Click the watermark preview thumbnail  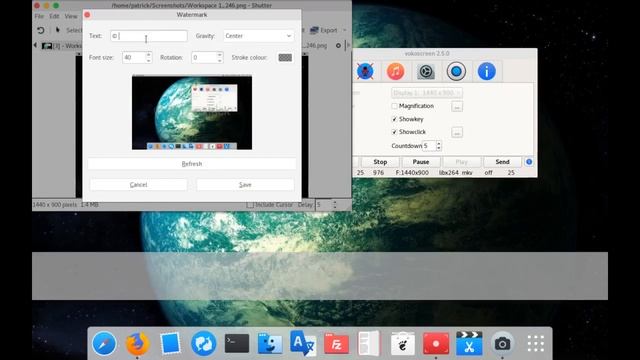pyautogui.click(x=192, y=112)
